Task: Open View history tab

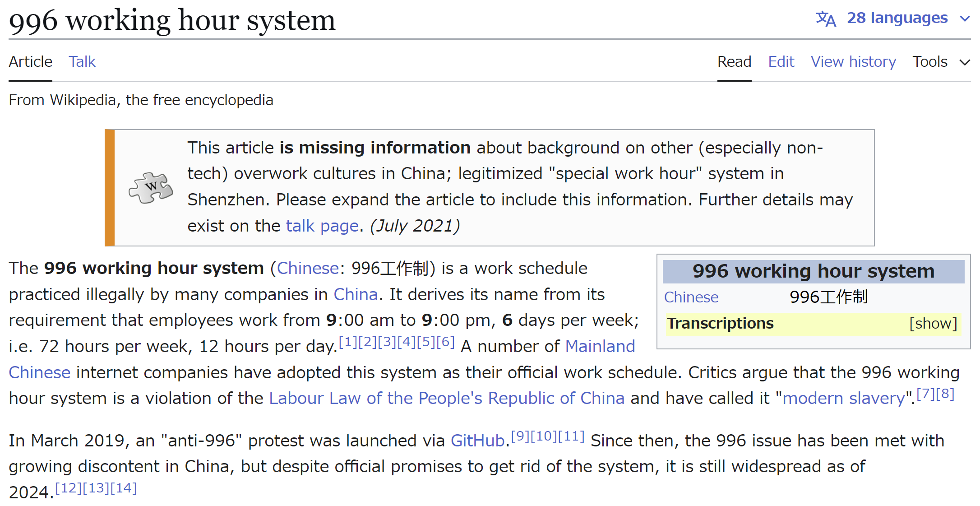Action: click(853, 62)
